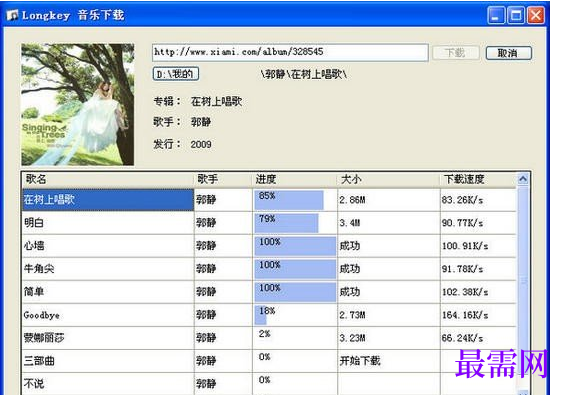The height and width of the screenshot is (395, 567).
Task: Click the size cell 2.73M
Action: [x=389, y=315]
